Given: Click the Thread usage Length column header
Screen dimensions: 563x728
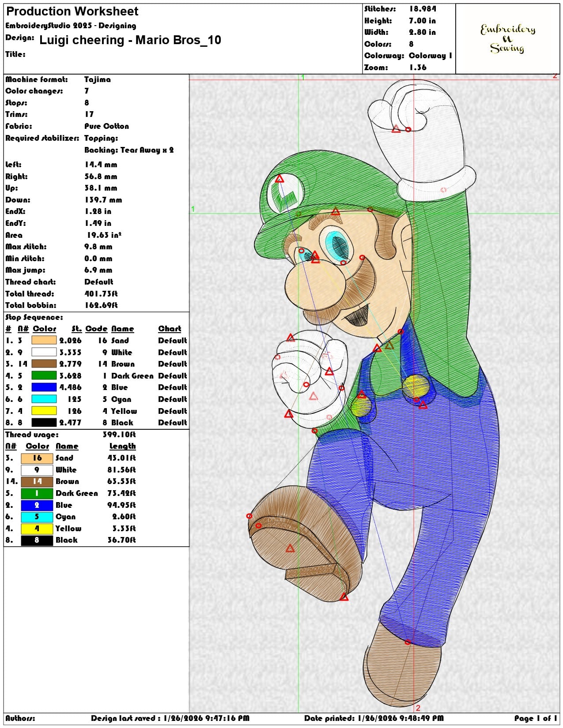Looking at the screenshot, I should click(x=122, y=446).
